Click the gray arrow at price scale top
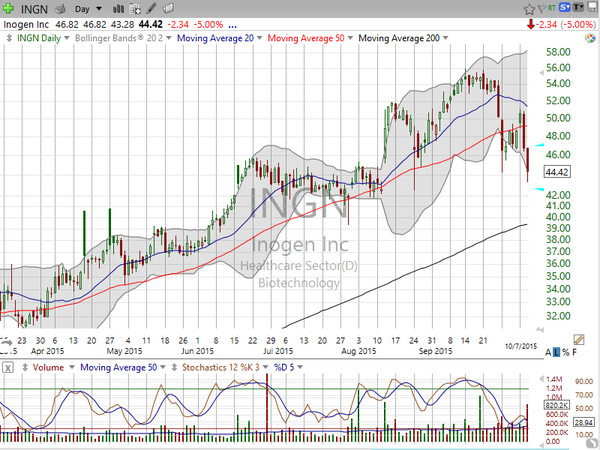This screenshot has width=600, height=450. 541,73
